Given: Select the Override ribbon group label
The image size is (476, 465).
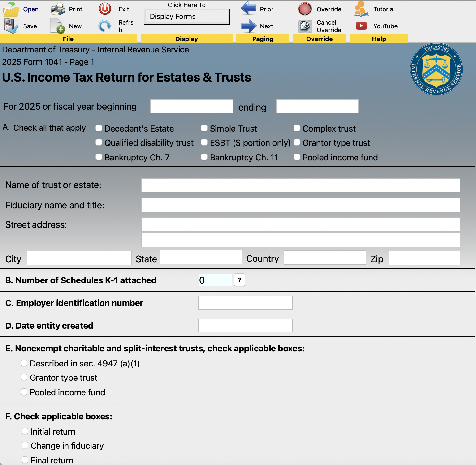Looking at the screenshot, I should pyautogui.click(x=320, y=39).
